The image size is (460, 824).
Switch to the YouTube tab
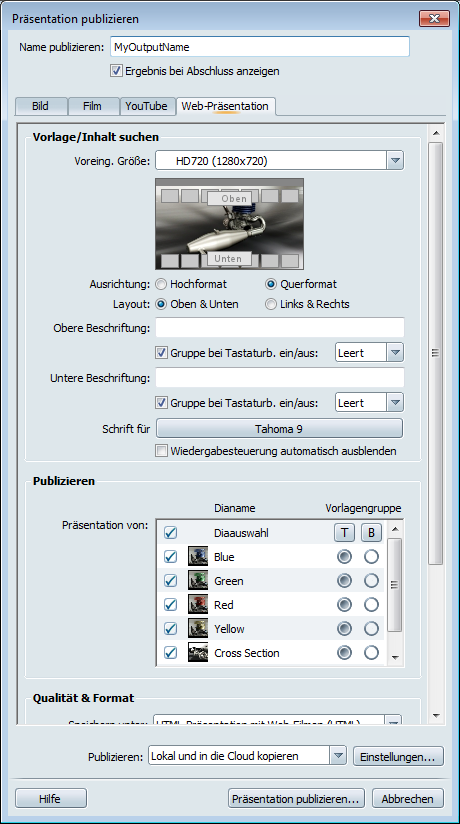[x=147, y=106]
